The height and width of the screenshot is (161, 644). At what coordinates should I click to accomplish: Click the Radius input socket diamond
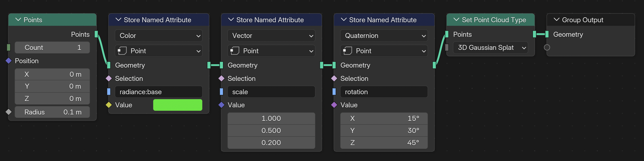8,112
